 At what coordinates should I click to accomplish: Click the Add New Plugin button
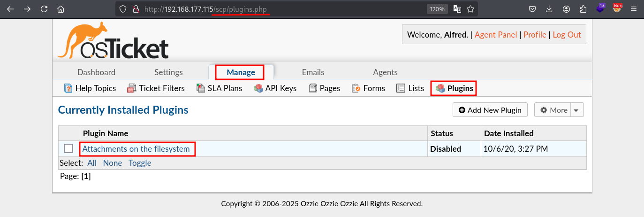click(x=490, y=110)
